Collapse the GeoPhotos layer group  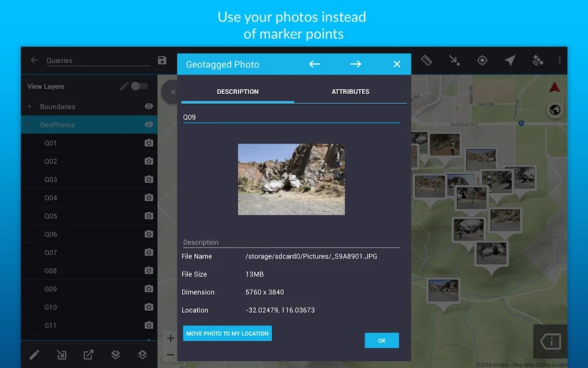coord(29,125)
